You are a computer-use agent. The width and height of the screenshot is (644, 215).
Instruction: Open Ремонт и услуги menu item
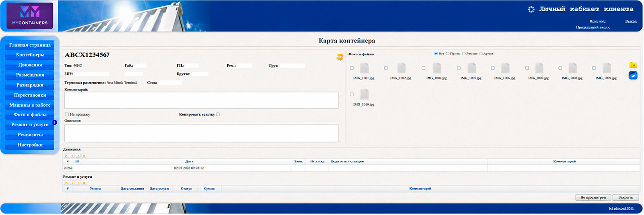click(x=30, y=125)
